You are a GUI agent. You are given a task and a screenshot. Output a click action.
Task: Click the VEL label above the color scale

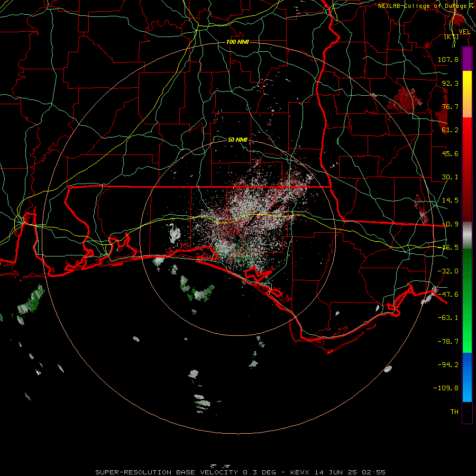click(x=464, y=32)
